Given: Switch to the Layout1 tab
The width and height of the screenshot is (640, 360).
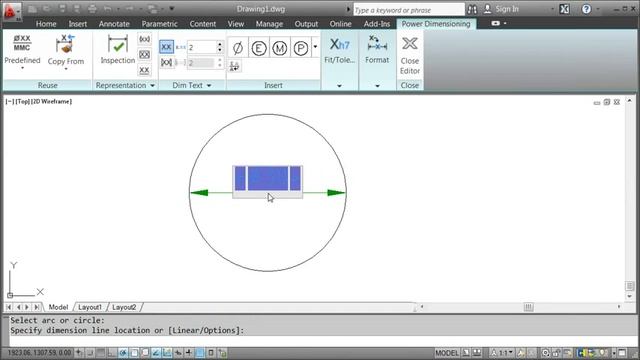Looking at the screenshot, I should [x=89, y=307].
